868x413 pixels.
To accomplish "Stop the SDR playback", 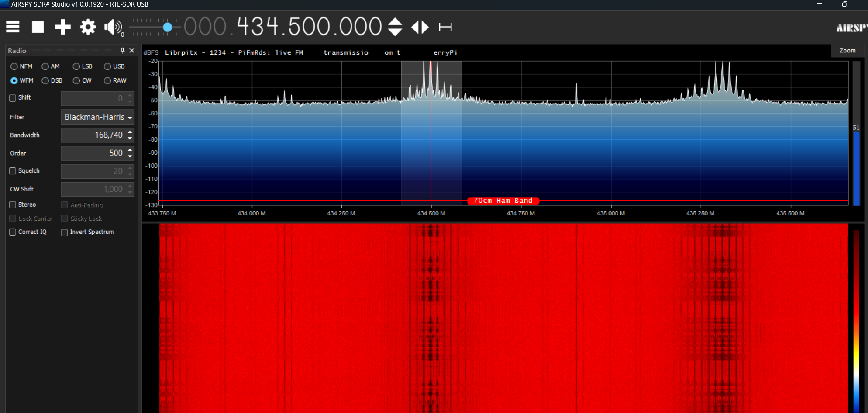I will pyautogui.click(x=38, y=27).
